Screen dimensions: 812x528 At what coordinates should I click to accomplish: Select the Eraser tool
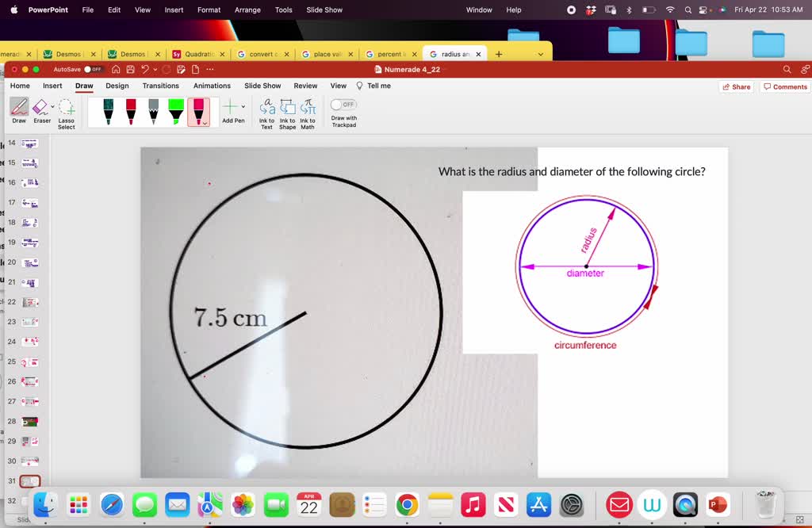(x=42, y=109)
